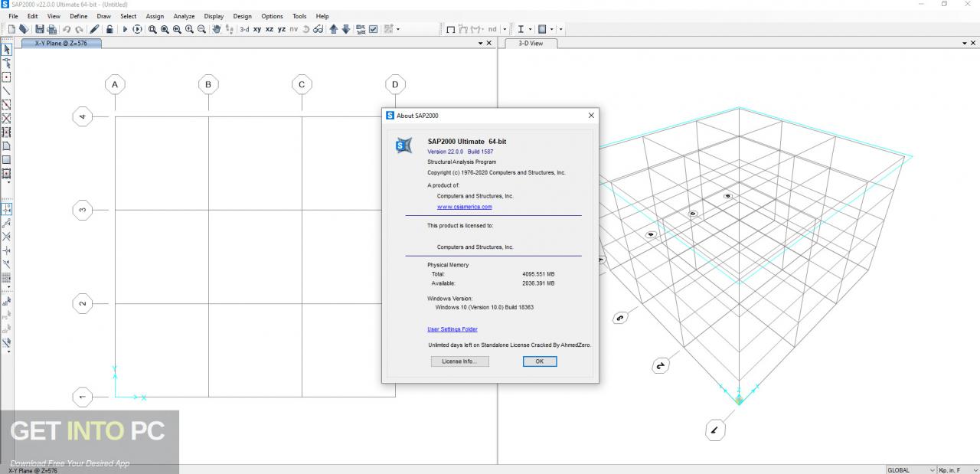Toggle Snap to Intersections tool
Viewport: 980px width, 474px height.
pos(7,237)
